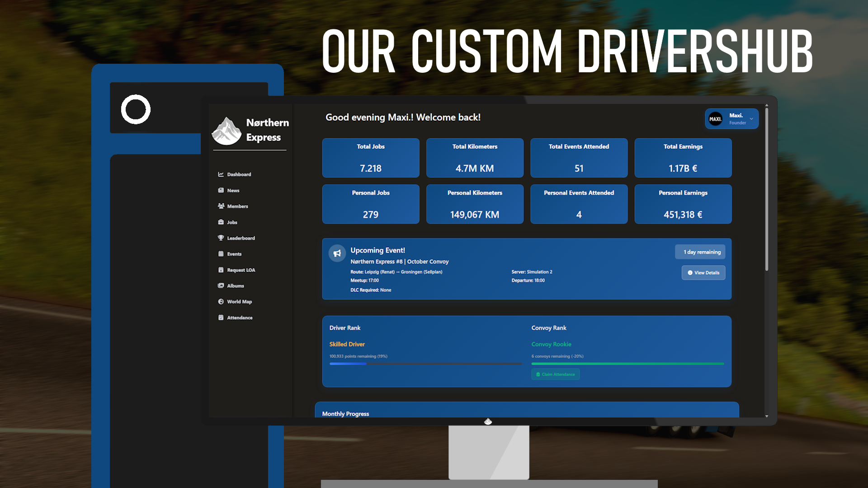Click the 'Route: Leipzig (Renat) → Groningen (Sellplan)' text
The width and height of the screenshot is (868, 488).
tap(396, 272)
